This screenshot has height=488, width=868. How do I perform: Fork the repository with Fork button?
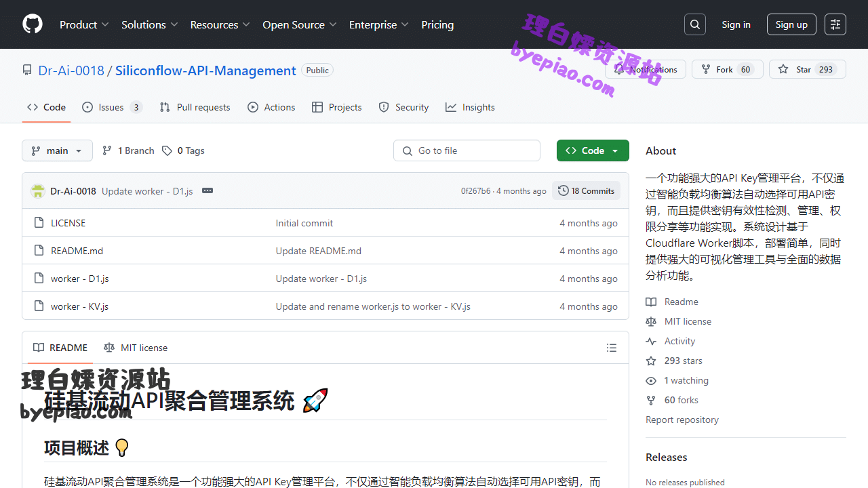click(728, 69)
